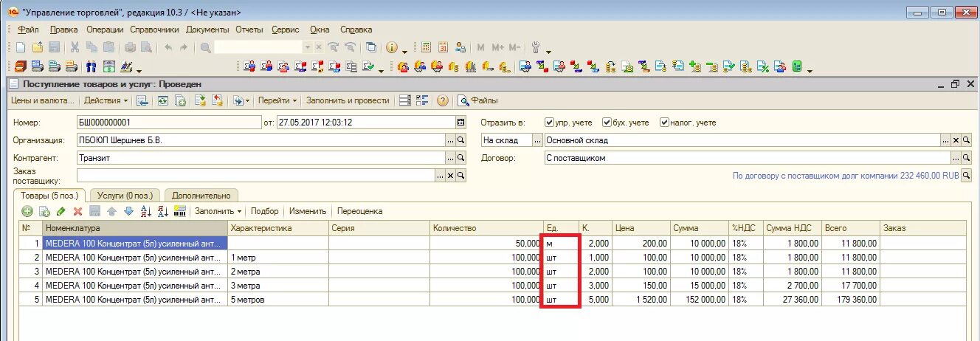
Task: Click into the Номер input field
Action: click(169, 123)
